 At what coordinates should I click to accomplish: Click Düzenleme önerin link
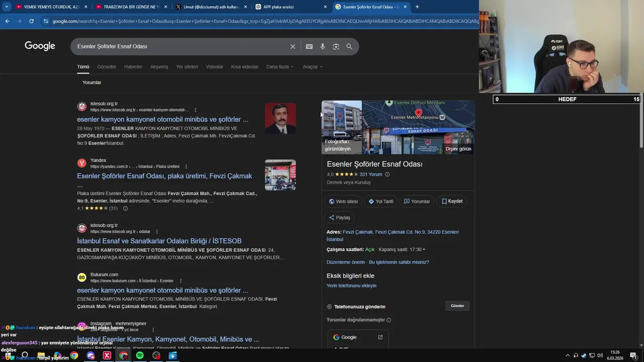pyautogui.click(x=346, y=262)
